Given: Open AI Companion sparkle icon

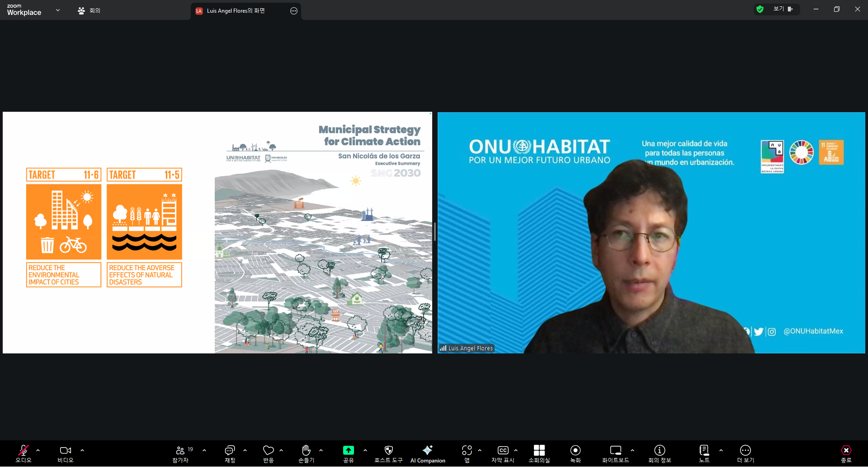Looking at the screenshot, I should tap(428, 450).
